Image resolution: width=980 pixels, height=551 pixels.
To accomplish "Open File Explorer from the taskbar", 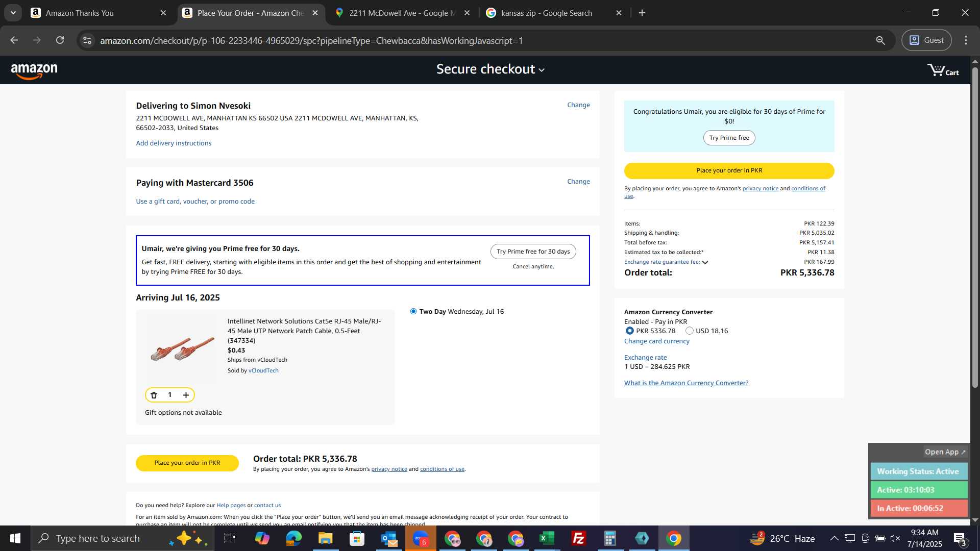I will coord(325,538).
